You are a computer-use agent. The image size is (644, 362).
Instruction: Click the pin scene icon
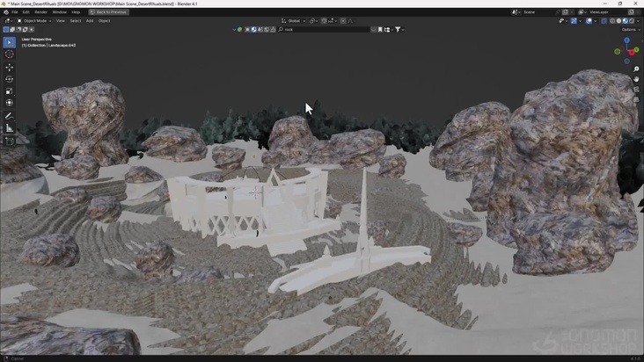pyautogui.click(x=558, y=12)
